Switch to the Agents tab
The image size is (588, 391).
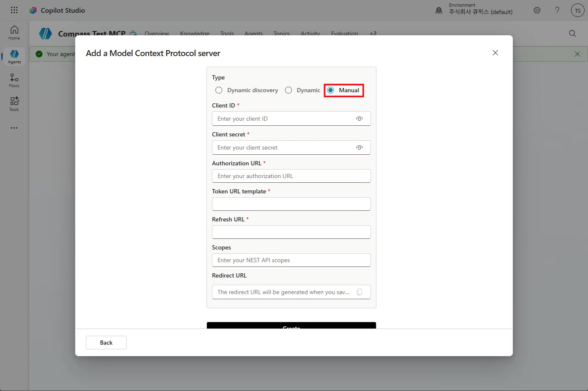tap(254, 33)
